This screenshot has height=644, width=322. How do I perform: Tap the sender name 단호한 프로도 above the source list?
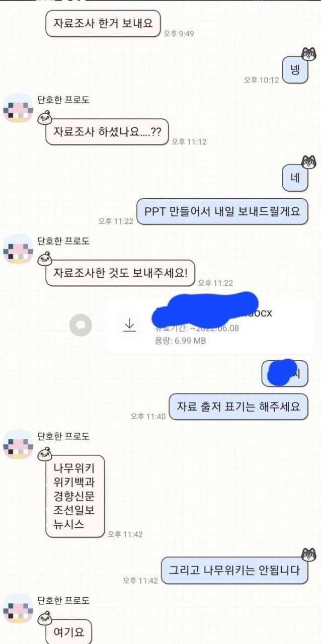click(x=63, y=436)
